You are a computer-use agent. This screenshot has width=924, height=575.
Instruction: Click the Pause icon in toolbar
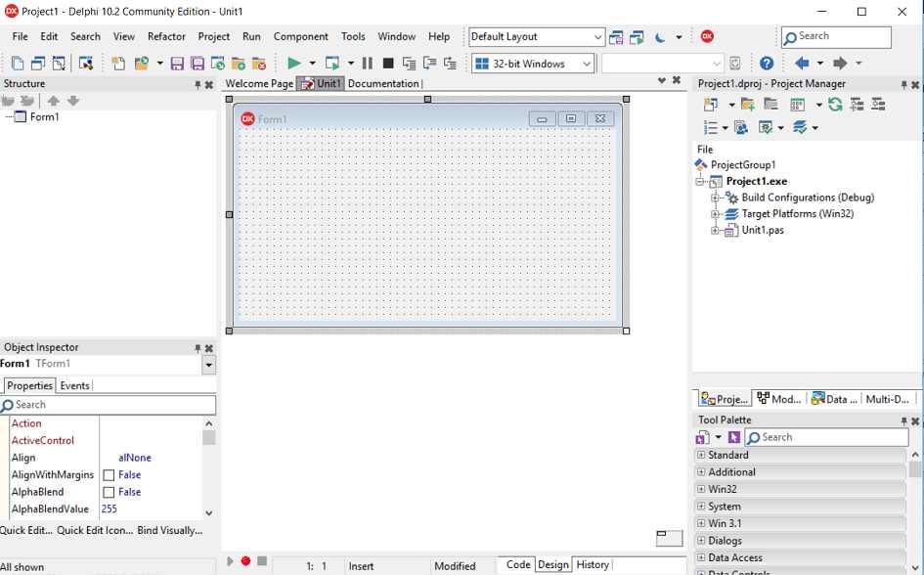367,63
